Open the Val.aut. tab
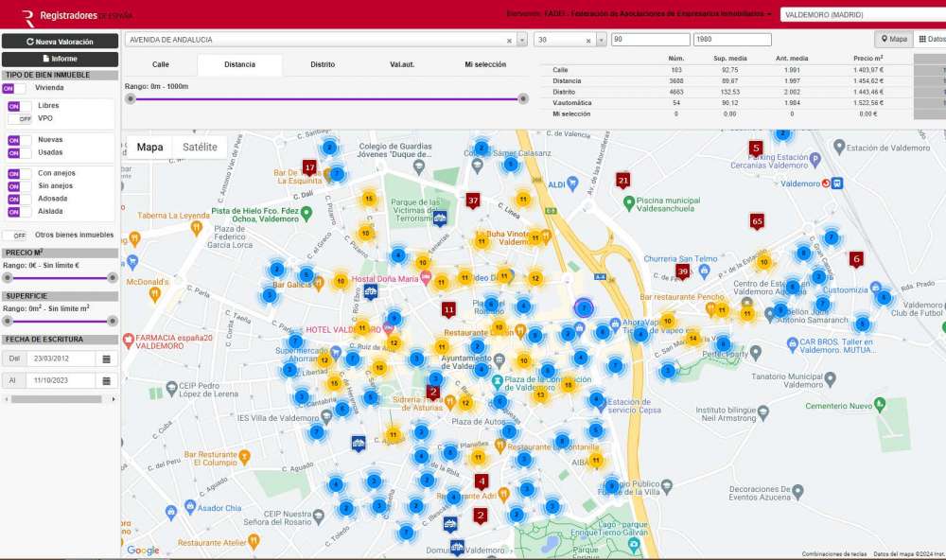 pos(402,64)
